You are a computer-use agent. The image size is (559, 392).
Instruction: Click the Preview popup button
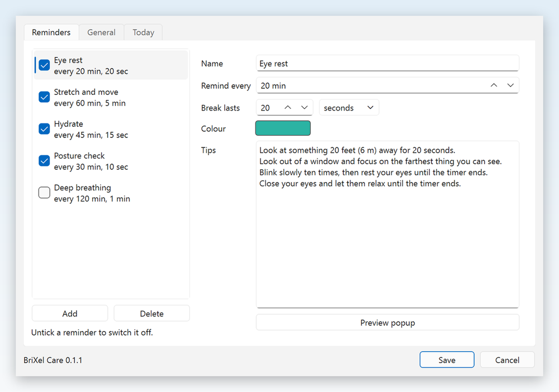point(387,323)
